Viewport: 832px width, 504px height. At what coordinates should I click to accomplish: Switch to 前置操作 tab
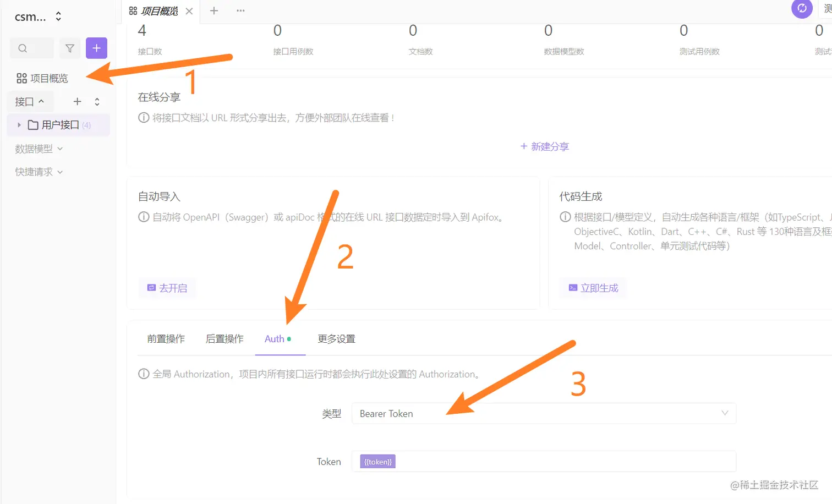click(166, 339)
